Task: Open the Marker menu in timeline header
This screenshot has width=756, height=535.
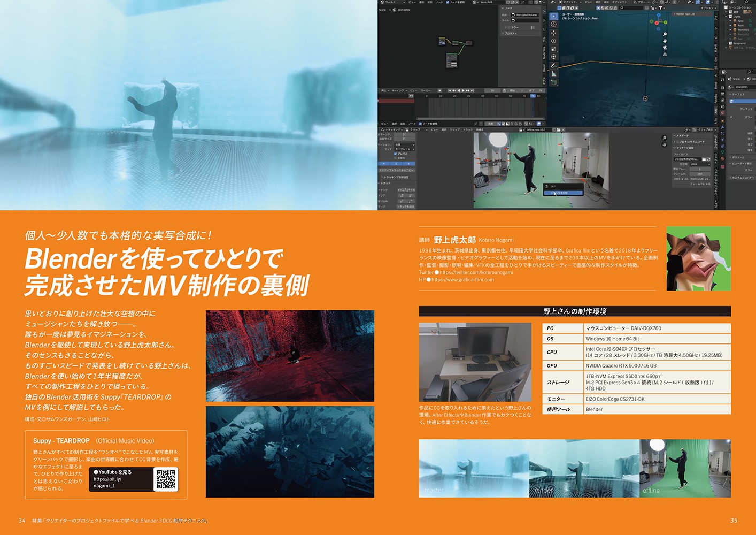Action: 426,90
